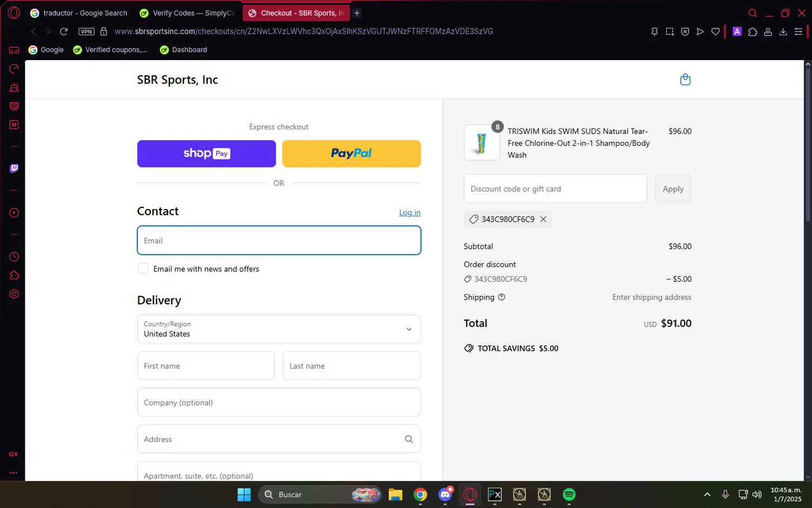Open Twitch in the Opera sidebar
The image size is (812, 508).
pos(14,168)
